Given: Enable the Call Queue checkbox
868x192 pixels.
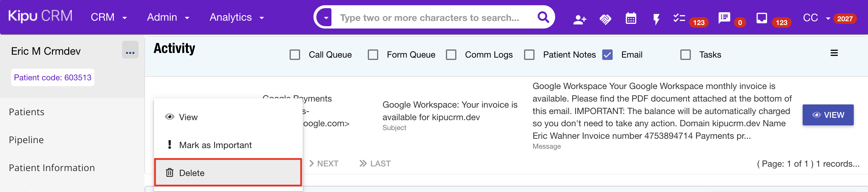Looking at the screenshot, I should [x=295, y=55].
